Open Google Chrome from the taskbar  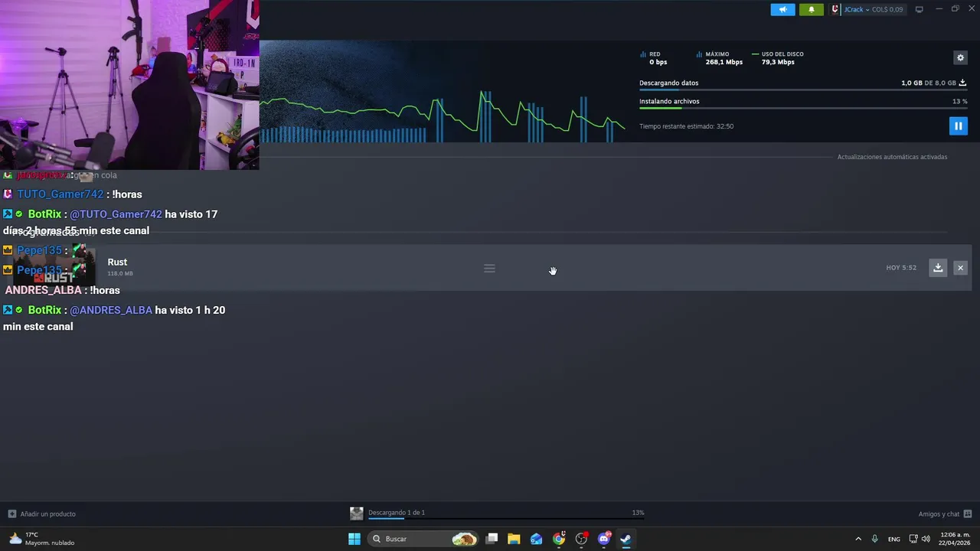[x=559, y=539]
